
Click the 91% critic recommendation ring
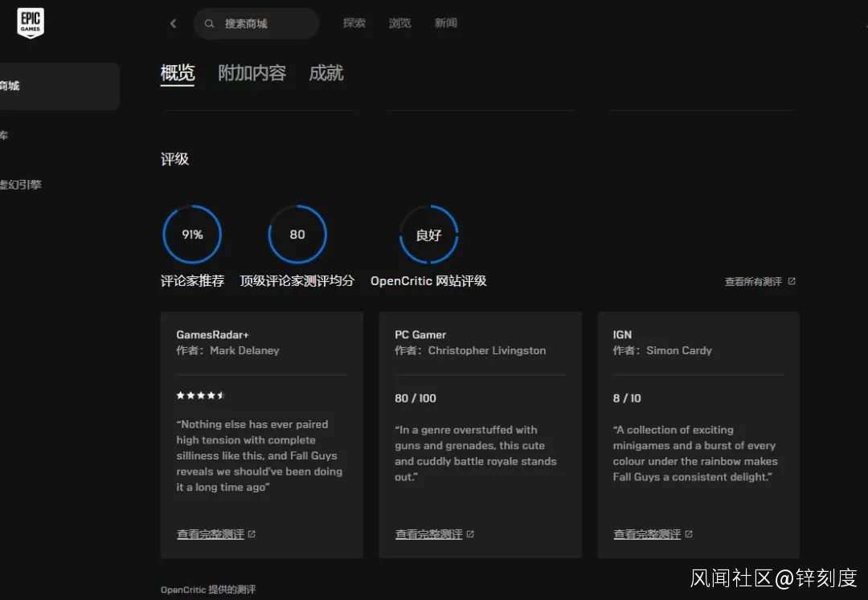[192, 235]
